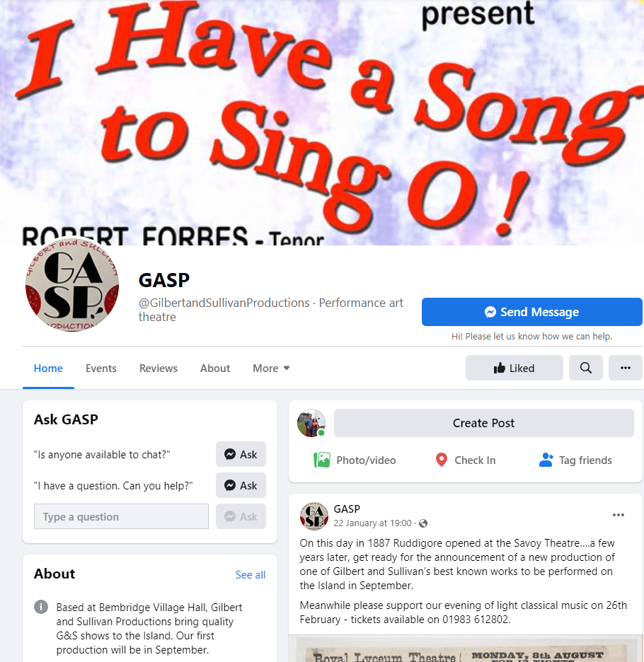Switch to the Events tab
The height and width of the screenshot is (662, 644).
click(101, 368)
